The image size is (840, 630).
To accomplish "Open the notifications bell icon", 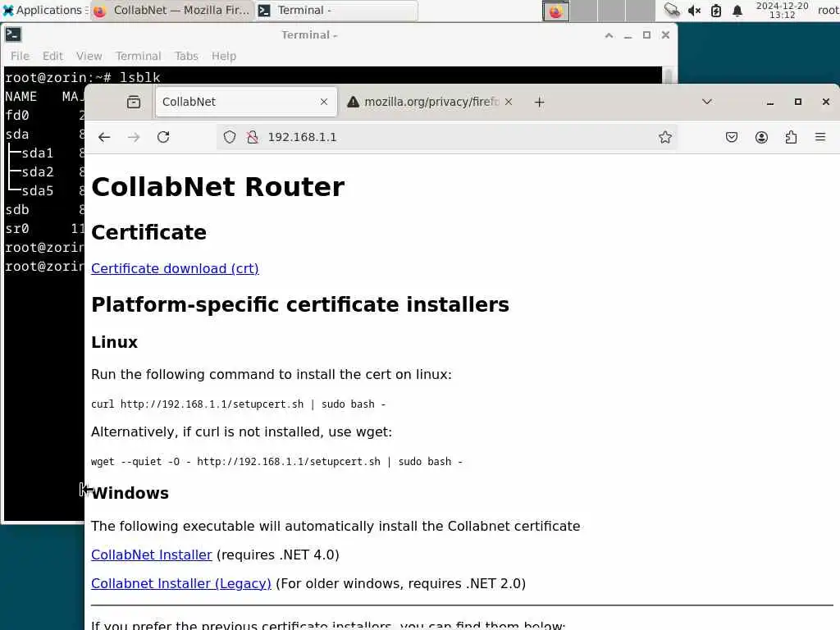I will 737,10.
